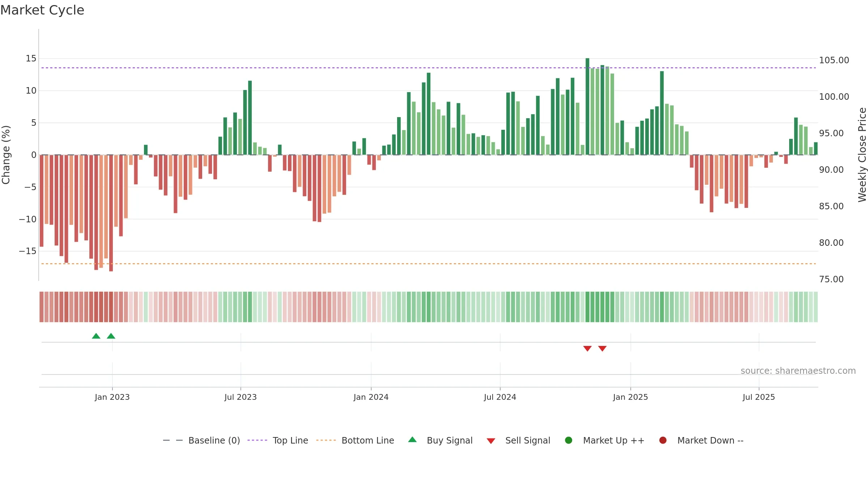The image size is (868, 488).
Task: Click the purple dotted Top Line
Action: point(429,68)
